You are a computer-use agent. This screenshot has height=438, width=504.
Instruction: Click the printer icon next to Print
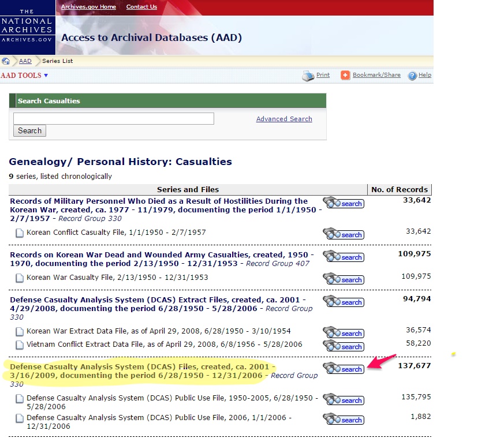click(x=308, y=76)
